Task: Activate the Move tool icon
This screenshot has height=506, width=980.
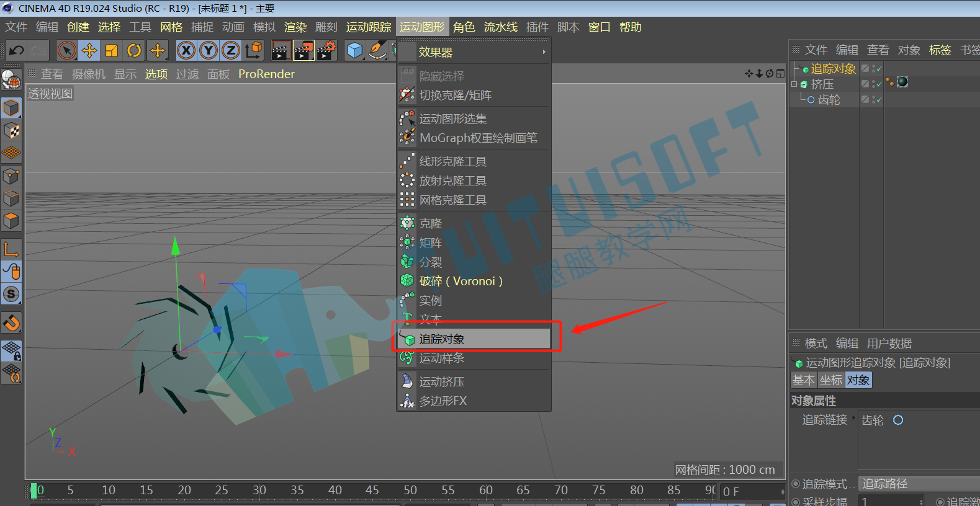Action: [89, 50]
